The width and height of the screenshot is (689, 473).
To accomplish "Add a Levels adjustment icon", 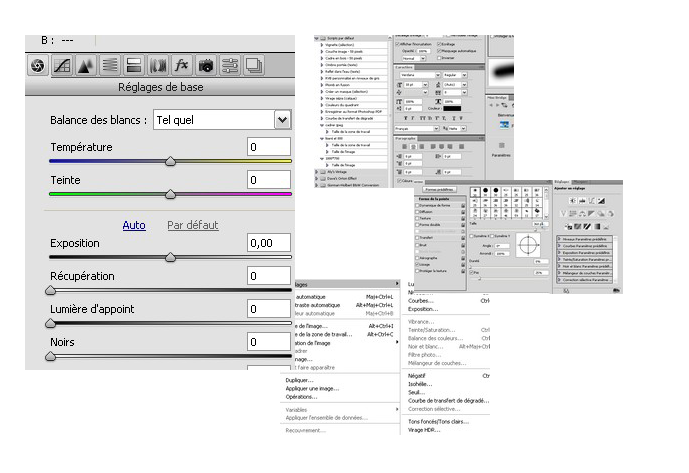I will [582, 200].
